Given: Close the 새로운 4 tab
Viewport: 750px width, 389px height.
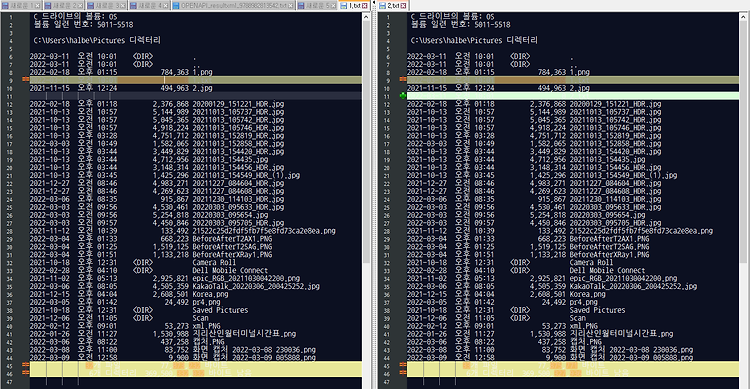Looking at the screenshot, I should (165, 6).
